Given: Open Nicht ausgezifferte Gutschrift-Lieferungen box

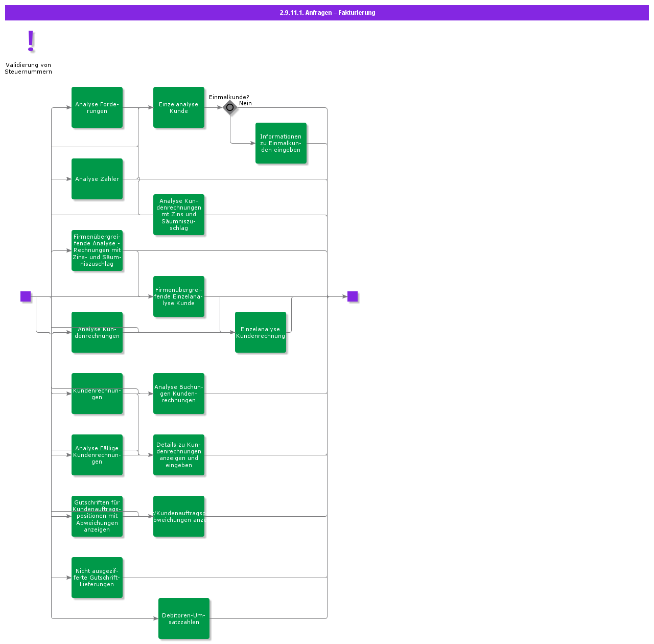Looking at the screenshot, I should (x=97, y=578).
